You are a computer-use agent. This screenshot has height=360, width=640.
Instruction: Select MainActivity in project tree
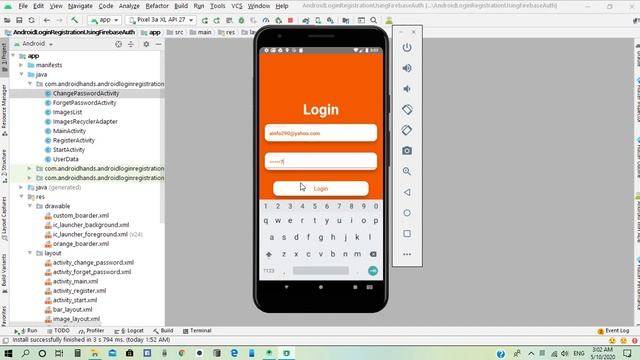pos(69,131)
